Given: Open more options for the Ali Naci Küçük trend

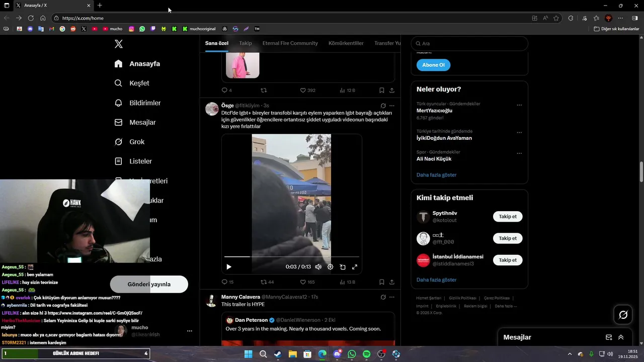Looking at the screenshot, I should [x=519, y=153].
